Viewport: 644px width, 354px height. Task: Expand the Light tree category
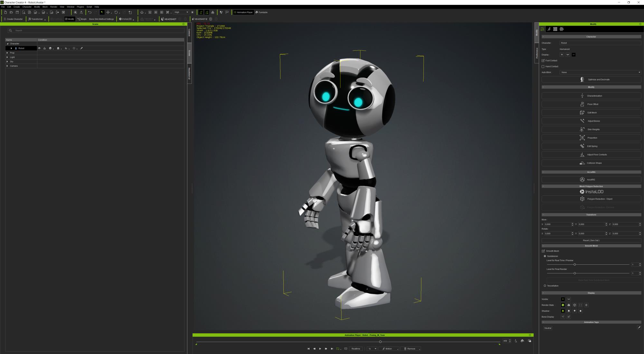(7, 57)
